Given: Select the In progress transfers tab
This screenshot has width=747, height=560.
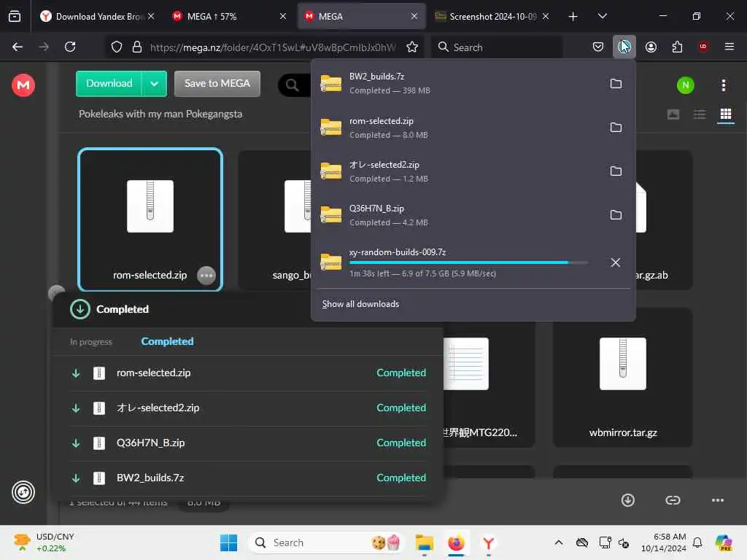Looking at the screenshot, I should pos(91,342).
